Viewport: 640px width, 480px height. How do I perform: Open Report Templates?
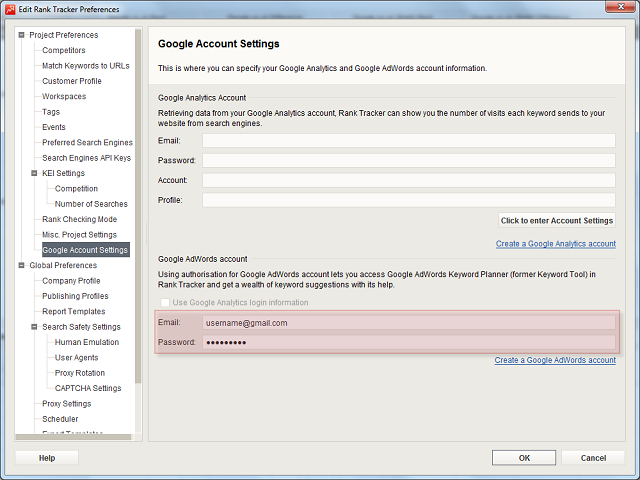[74, 311]
